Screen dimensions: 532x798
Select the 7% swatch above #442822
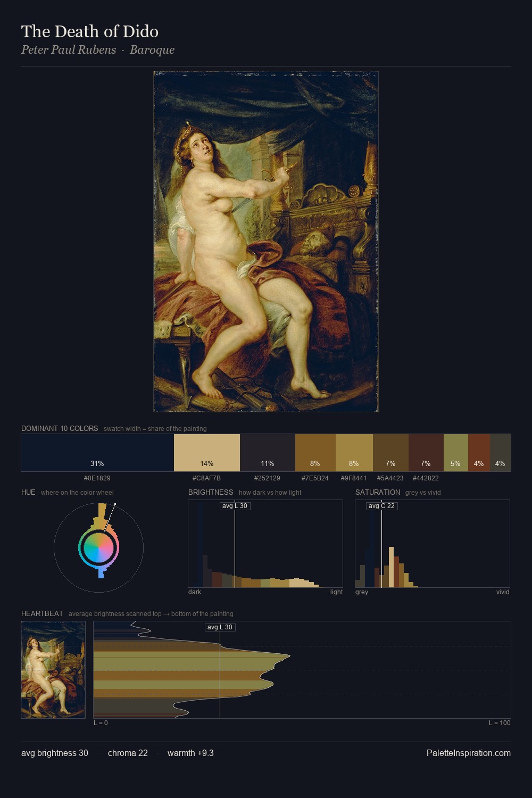426,453
